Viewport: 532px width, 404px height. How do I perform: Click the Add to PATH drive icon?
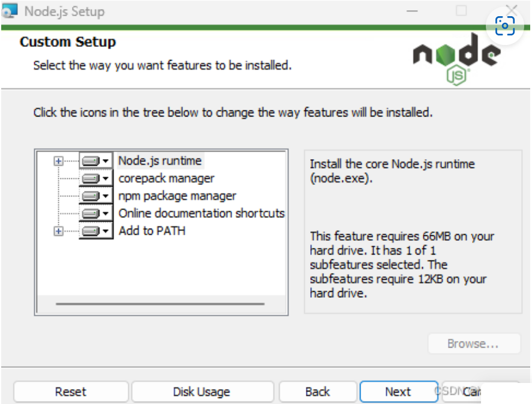click(x=91, y=231)
